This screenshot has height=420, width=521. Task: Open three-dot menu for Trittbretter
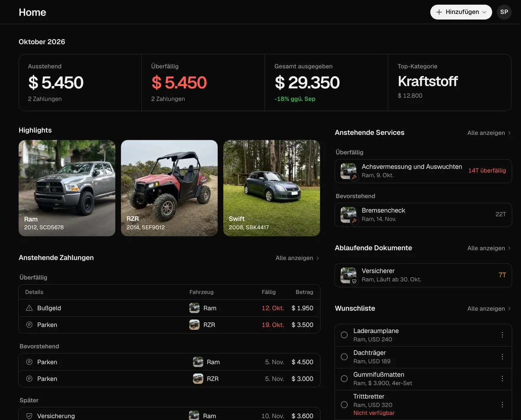click(x=502, y=404)
